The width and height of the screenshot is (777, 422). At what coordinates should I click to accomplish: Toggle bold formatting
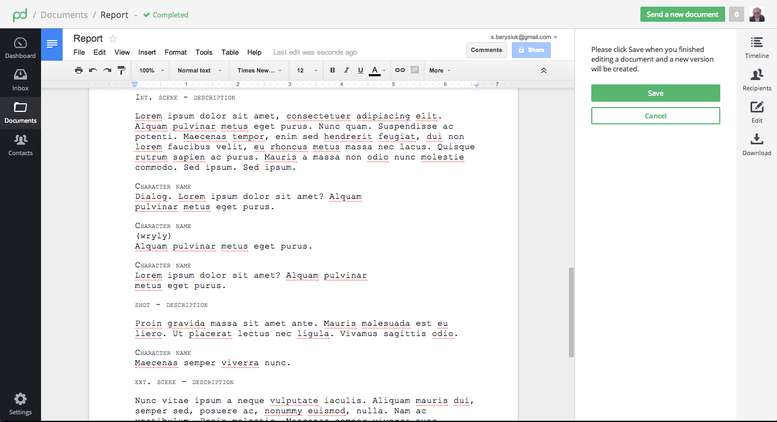tap(333, 70)
